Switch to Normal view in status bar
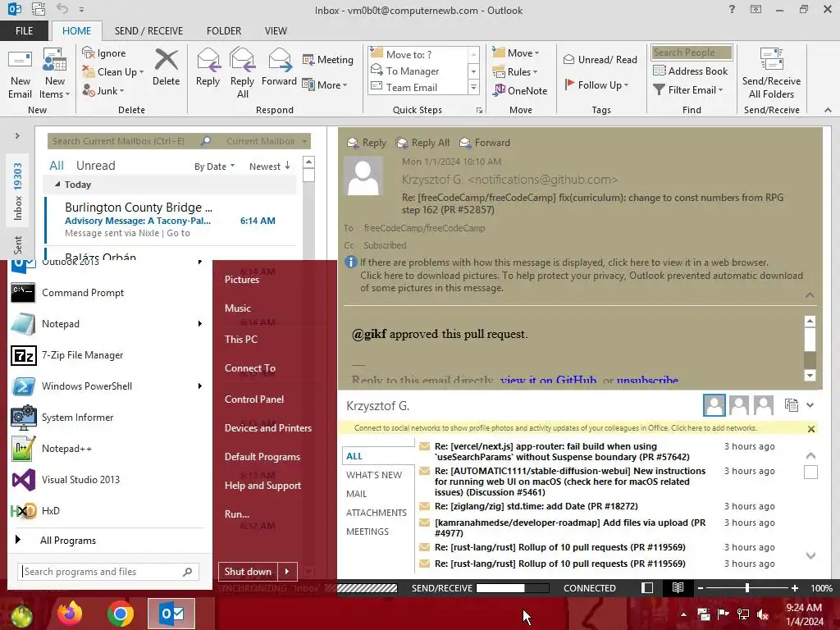This screenshot has height=630, width=840. coord(647,587)
